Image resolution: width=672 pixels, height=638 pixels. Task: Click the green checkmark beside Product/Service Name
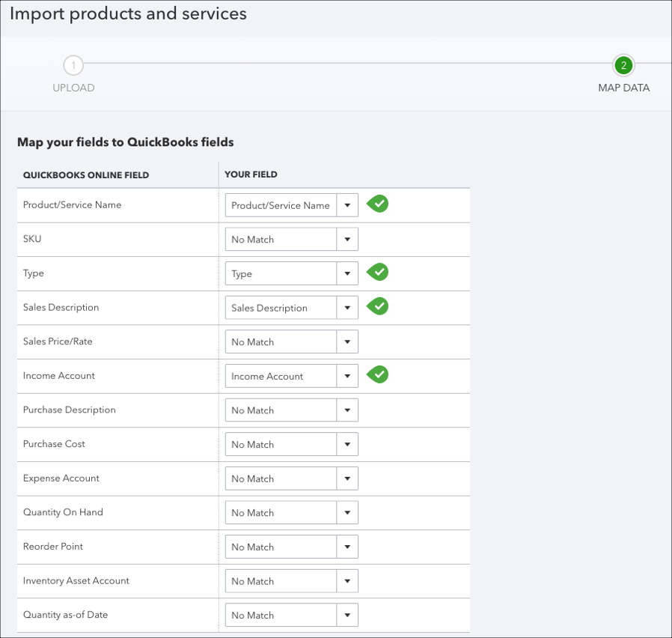coord(378,204)
